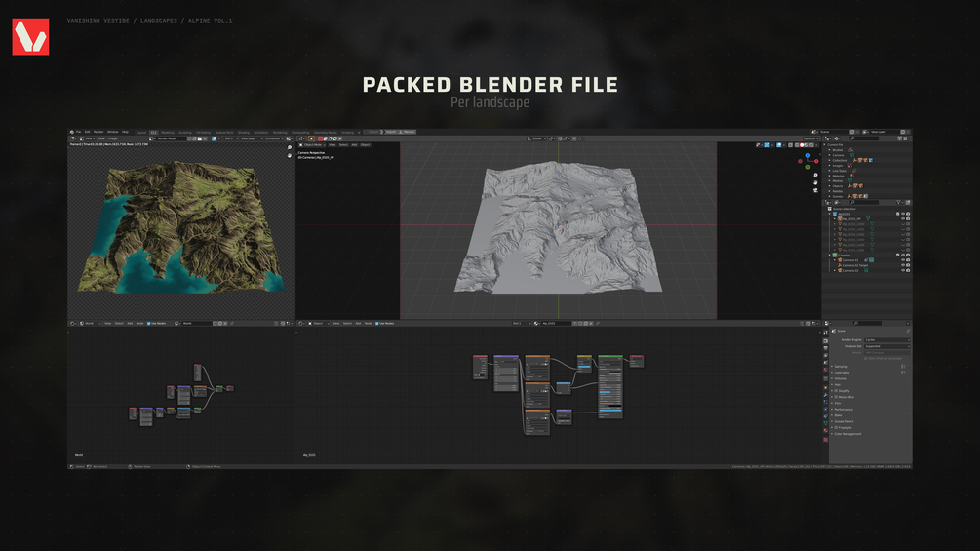Collapse the Cameras collection
The height and width of the screenshot is (551, 980).
830,255
